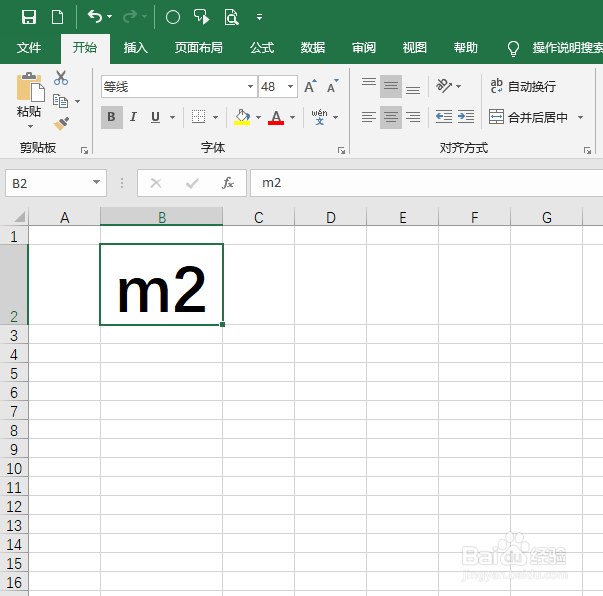Customize quick access toolbar dropdown
The height and width of the screenshot is (596, 603).
[259, 17]
